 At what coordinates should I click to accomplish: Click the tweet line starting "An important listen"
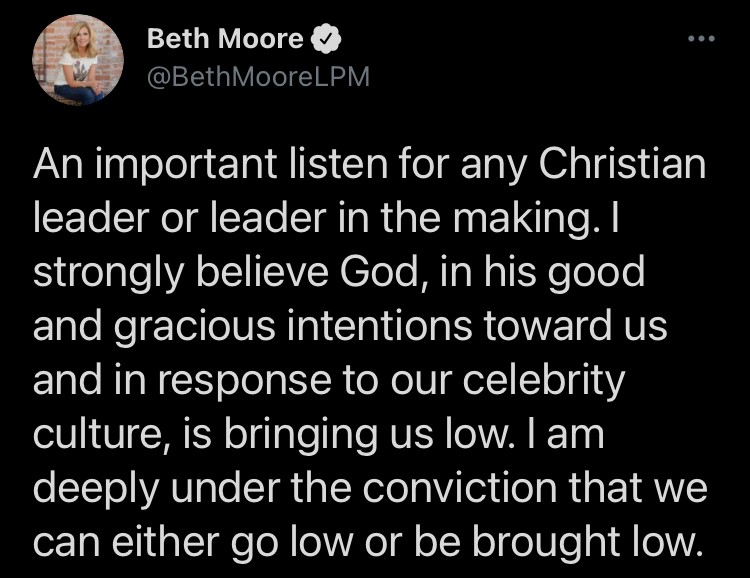(370, 164)
